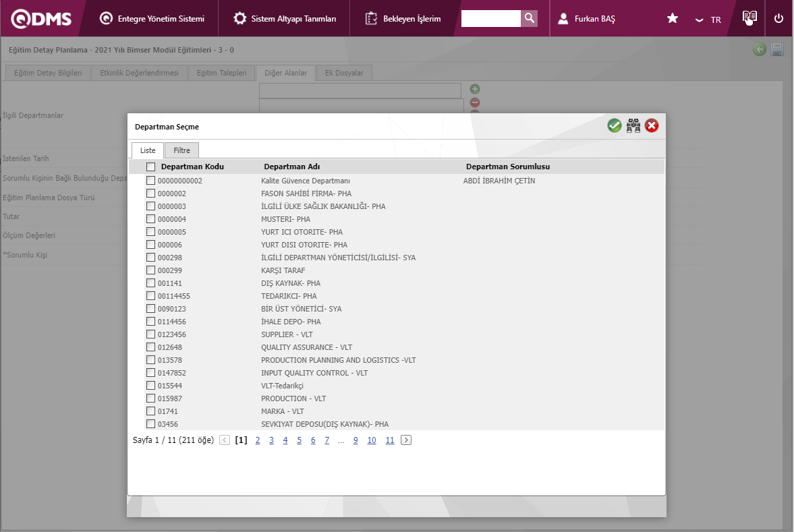The width and height of the screenshot is (794, 532).
Task: Open the help book icon
Action: tap(749, 18)
